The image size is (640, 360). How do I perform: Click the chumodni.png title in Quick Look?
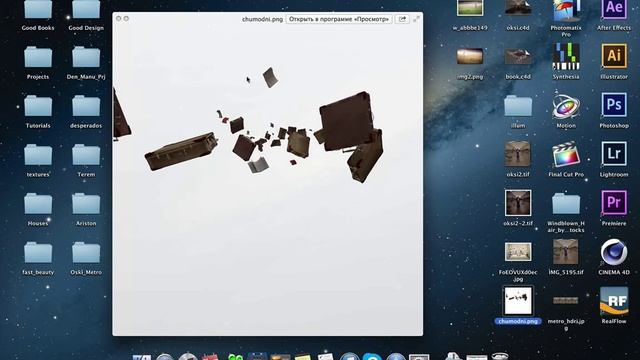[262, 19]
